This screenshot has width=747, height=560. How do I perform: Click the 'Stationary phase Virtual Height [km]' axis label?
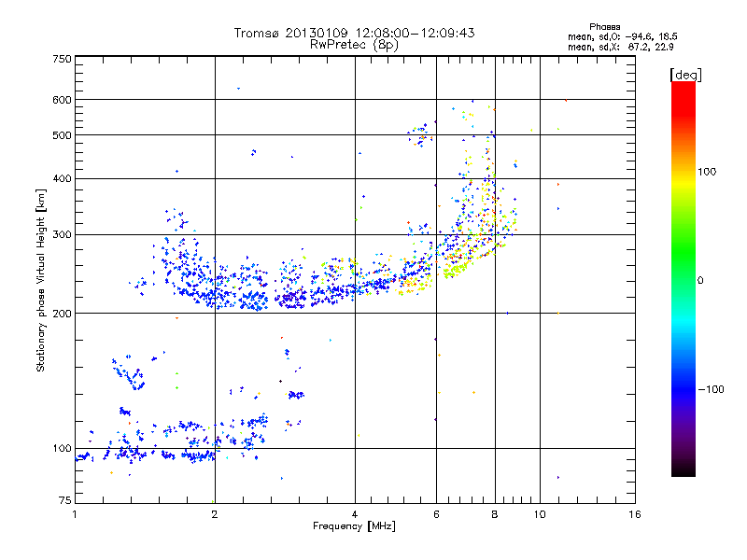point(41,280)
